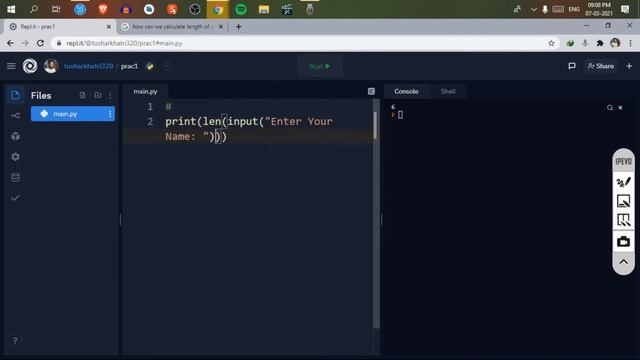Toggle the editor layout icon
Viewport: 640px width, 360px height.
point(371,91)
